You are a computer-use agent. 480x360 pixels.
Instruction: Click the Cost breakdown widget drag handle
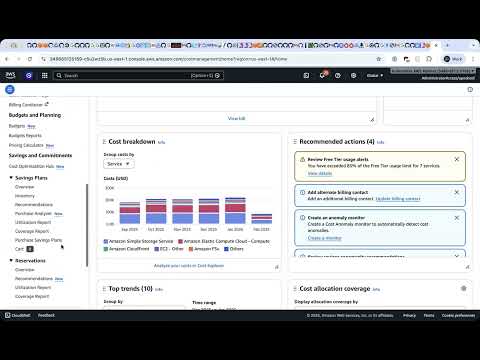click(x=104, y=142)
